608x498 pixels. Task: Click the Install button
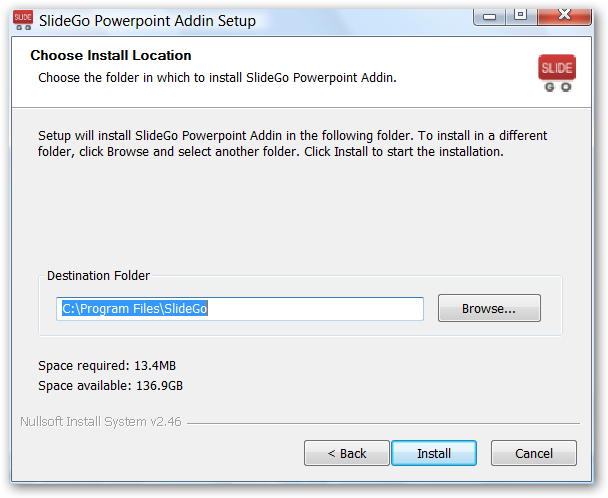[x=434, y=453]
